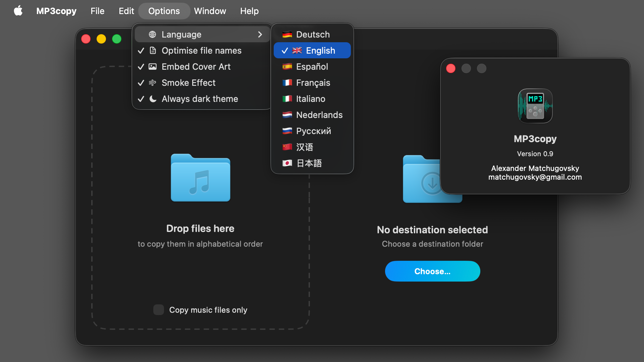644x362 pixels.
Task: Select the checked English language
Action: [x=312, y=51]
